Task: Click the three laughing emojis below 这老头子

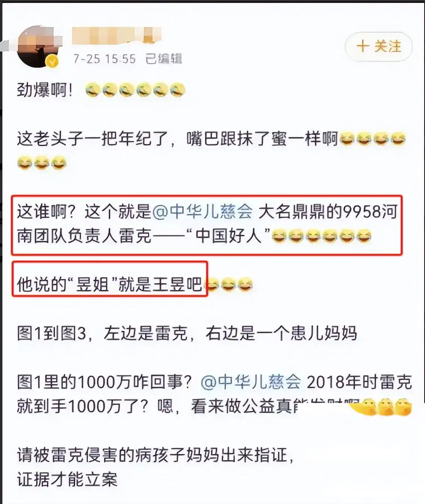Action: pyautogui.click(x=42, y=164)
